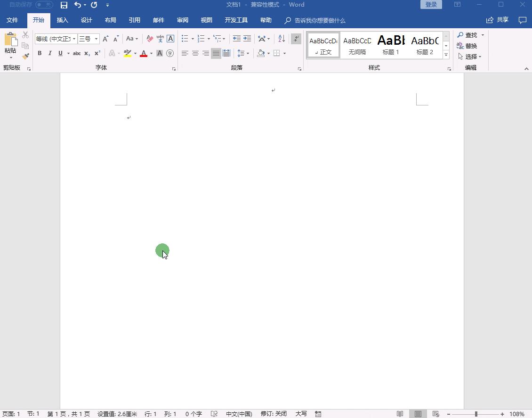532x418 pixels.
Task: Toggle the strikethrough formatting icon
Action: (76, 53)
